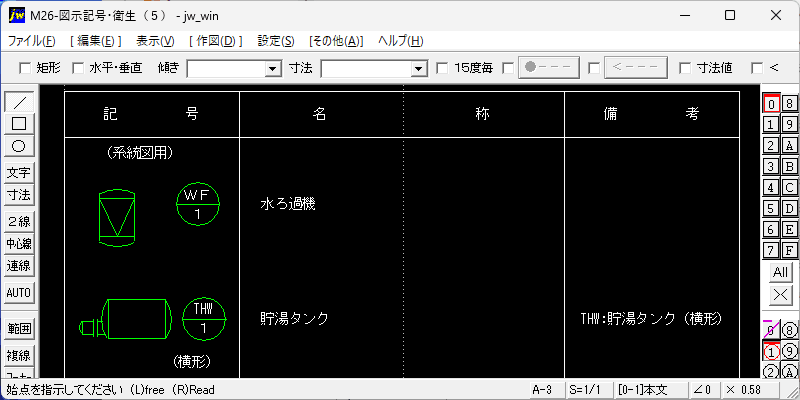Enable the 寸法値 checkbox
This screenshot has width=800, height=400.
[x=685, y=68]
